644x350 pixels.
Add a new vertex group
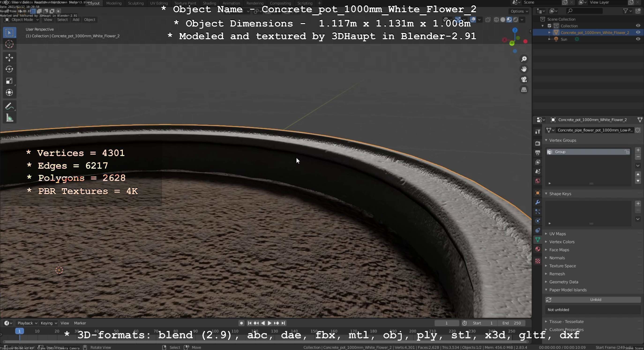tap(638, 150)
